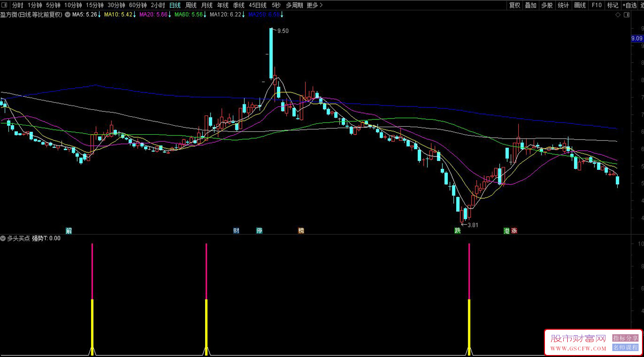Click the 财 event marker icon
Screen dimensions: 644x357
[x=236, y=231]
